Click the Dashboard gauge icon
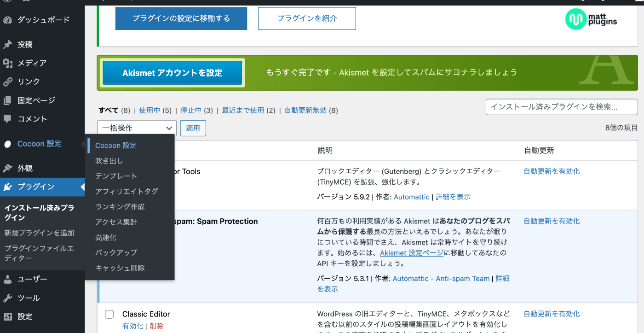644x333 pixels. pos(7,20)
